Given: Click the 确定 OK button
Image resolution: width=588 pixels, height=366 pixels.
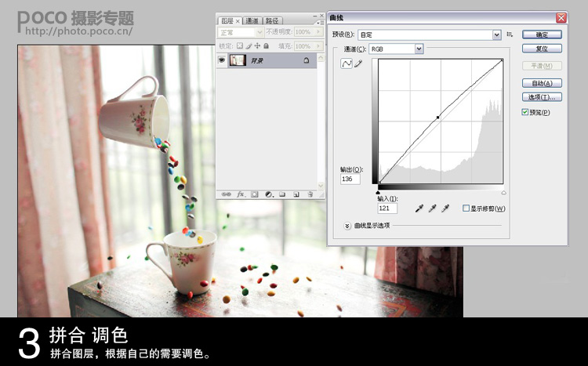Looking at the screenshot, I should [542, 34].
